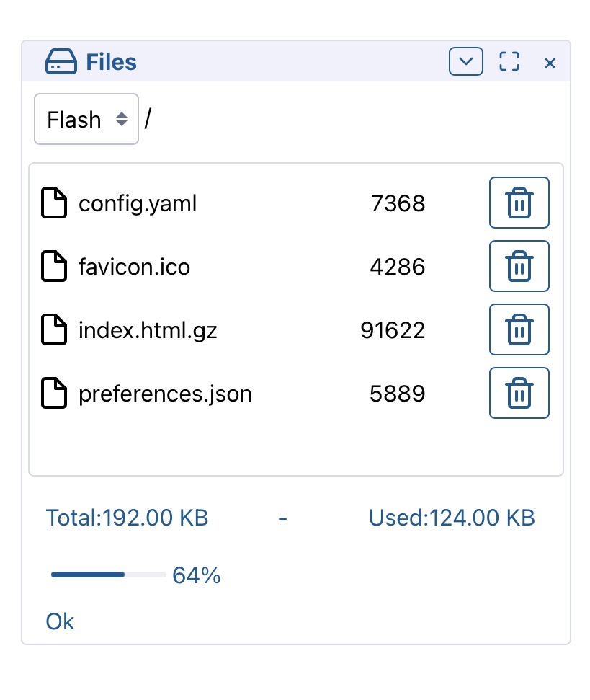The width and height of the screenshot is (590, 700).
Task: Click the drive icon in Files header
Action: point(61,62)
